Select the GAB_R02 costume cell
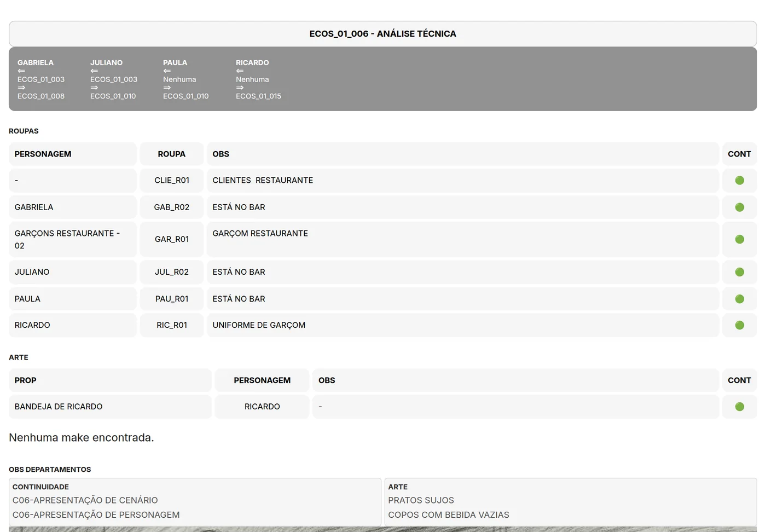 (172, 207)
